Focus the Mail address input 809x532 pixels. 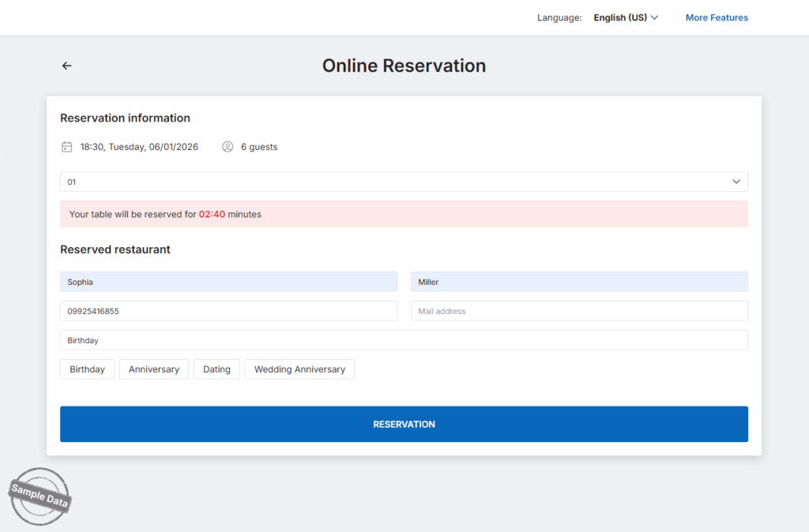579,311
